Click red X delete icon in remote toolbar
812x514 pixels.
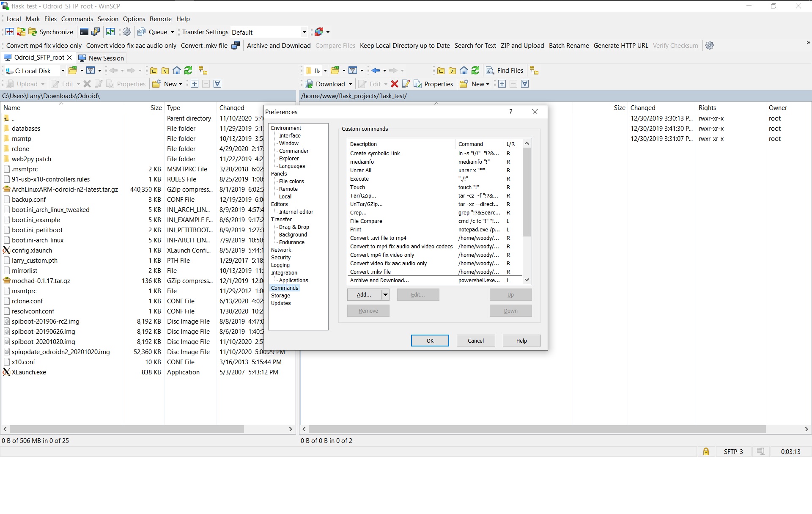click(395, 84)
